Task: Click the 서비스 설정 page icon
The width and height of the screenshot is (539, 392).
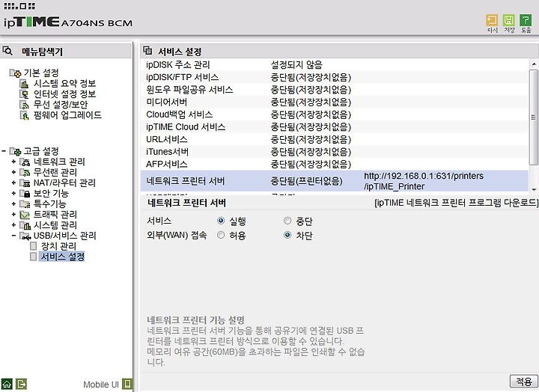Action: [x=34, y=257]
